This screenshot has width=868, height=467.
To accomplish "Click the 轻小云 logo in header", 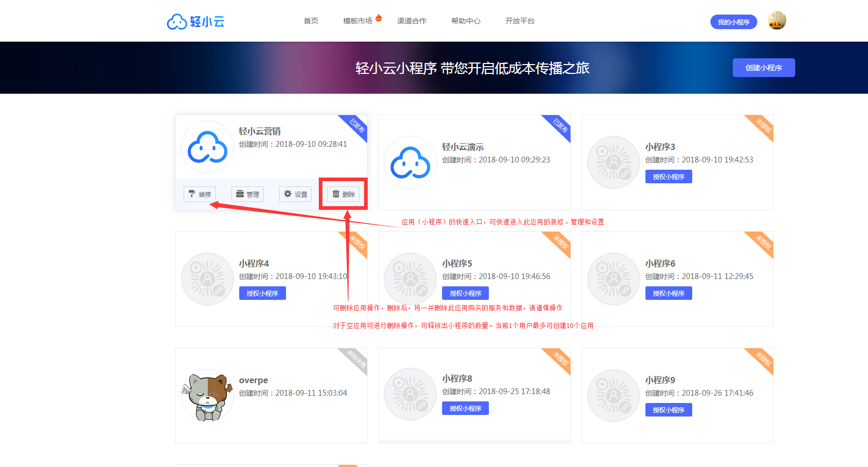I will click(x=196, y=22).
